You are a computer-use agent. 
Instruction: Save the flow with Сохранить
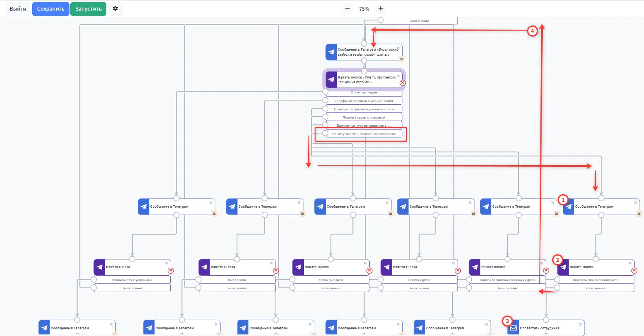click(x=51, y=9)
